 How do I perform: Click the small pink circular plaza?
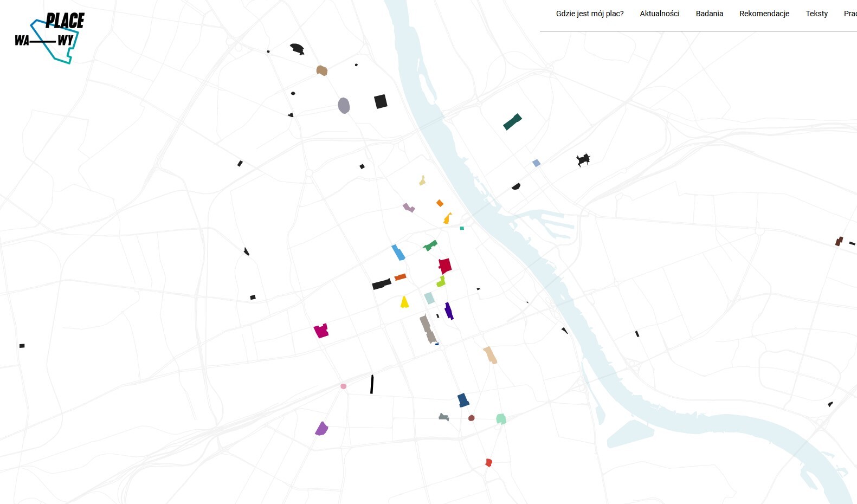[x=343, y=386]
